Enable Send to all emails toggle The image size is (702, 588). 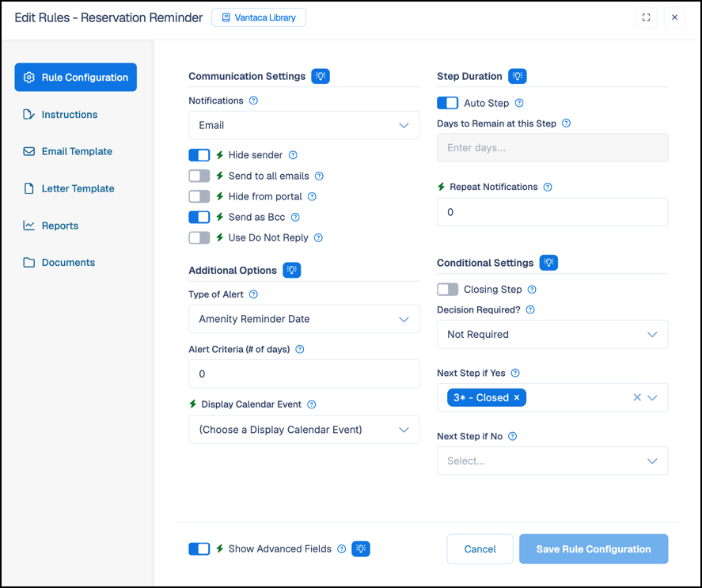pos(199,176)
